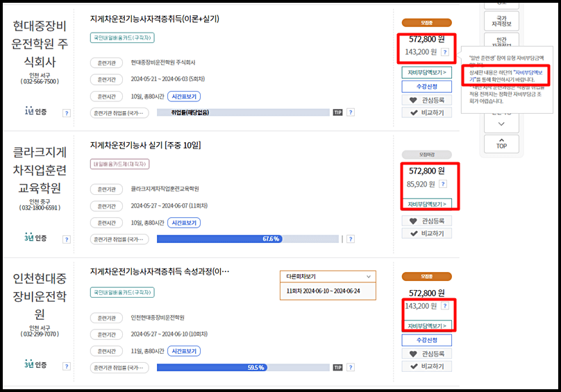
Task: Click 자비부담액보기 under 85,920 원
Action: point(427,203)
